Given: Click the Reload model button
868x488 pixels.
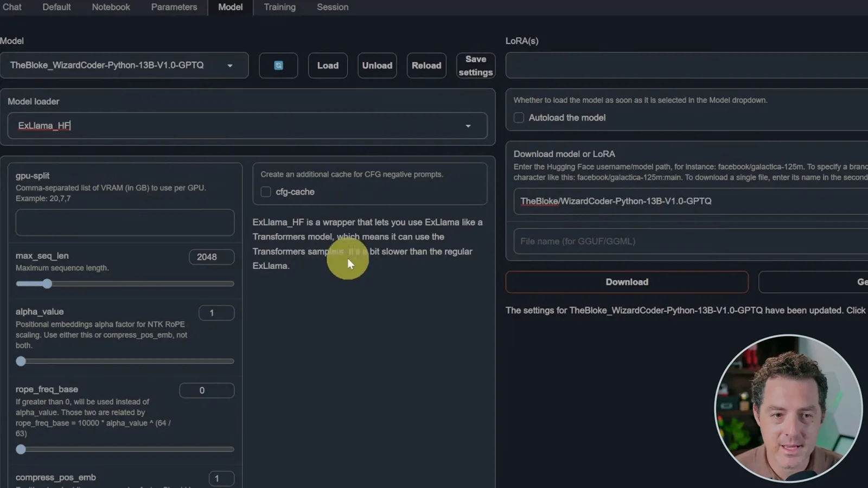Looking at the screenshot, I should click(x=426, y=66).
